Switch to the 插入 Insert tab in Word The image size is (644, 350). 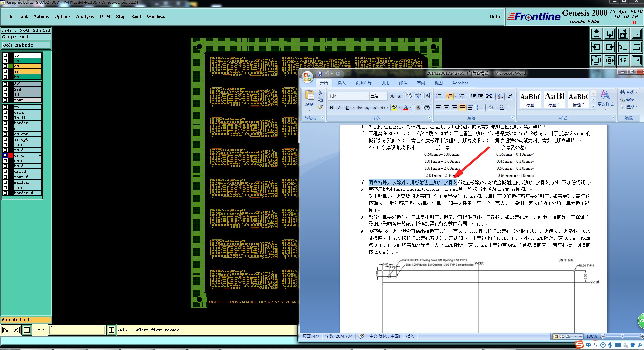click(x=341, y=83)
